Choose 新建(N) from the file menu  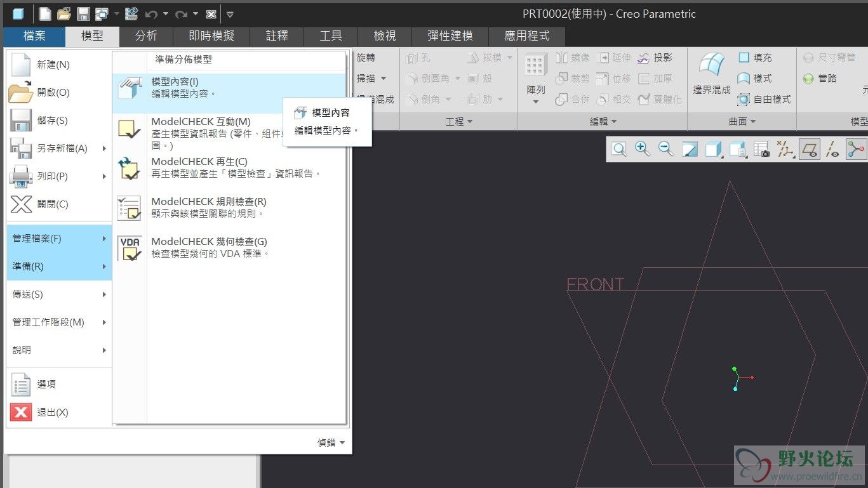(x=59, y=65)
